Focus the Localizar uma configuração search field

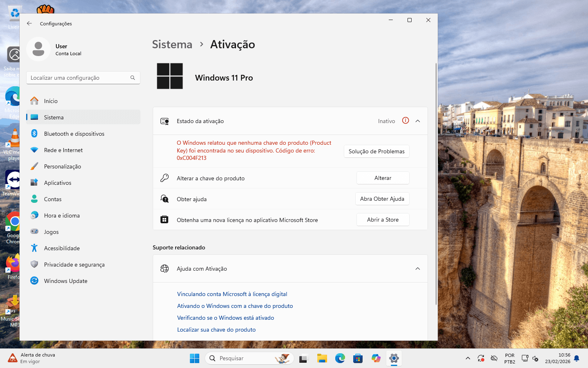tap(83, 78)
